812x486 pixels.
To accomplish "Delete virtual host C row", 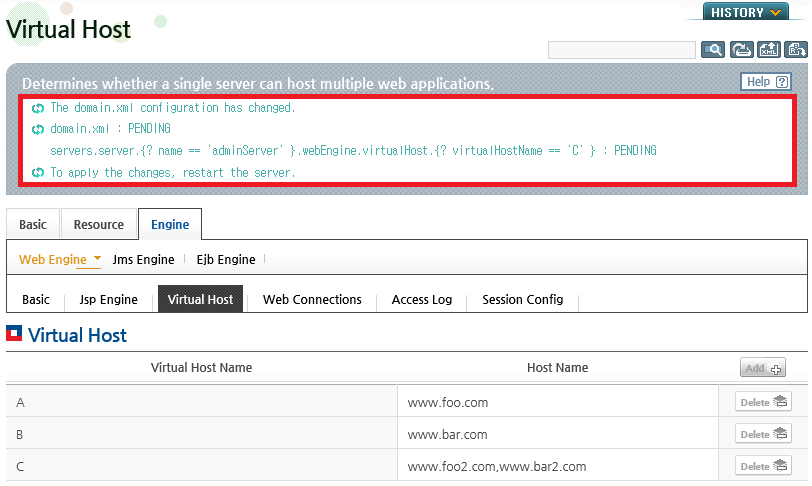I will (763, 466).
